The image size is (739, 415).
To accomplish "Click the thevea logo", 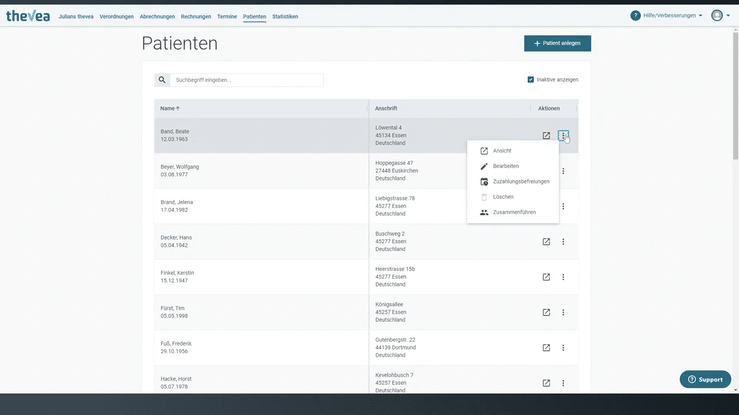I will [x=28, y=16].
